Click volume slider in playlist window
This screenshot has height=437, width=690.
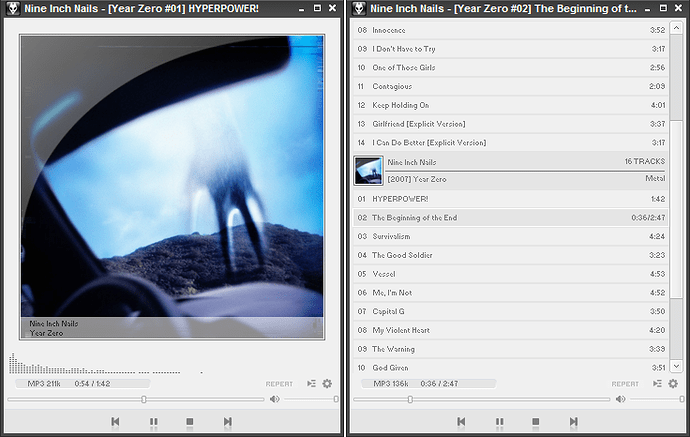[657, 399]
